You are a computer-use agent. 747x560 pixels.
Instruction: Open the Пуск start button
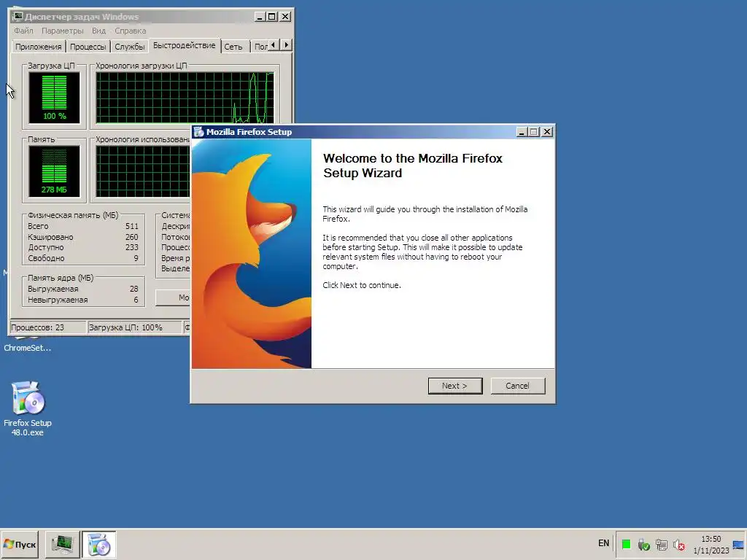click(20, 544)
